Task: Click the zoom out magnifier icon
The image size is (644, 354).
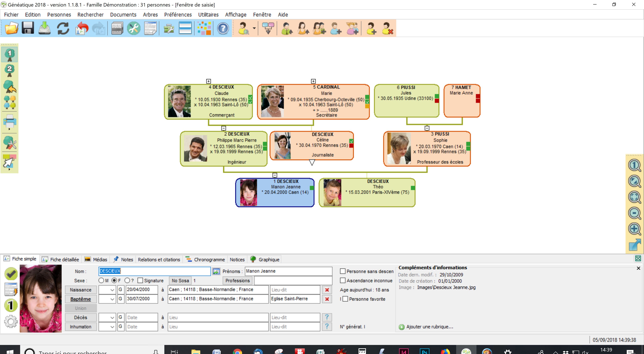Action: click(634, 213)
